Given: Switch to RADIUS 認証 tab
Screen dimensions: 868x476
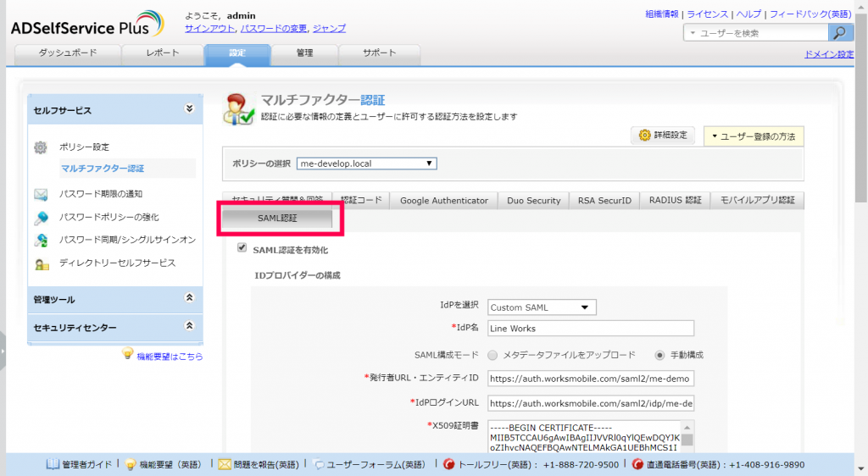Looking at the screenshot, I should coord(676,201).
